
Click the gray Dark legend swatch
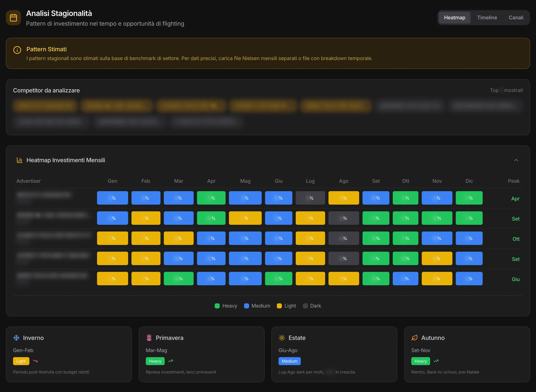click(x=305, y=306)
